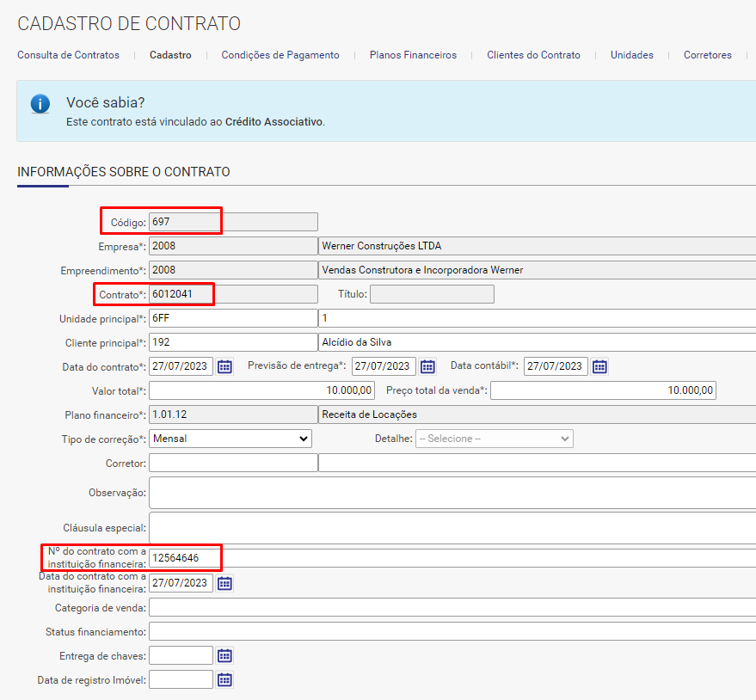756x700 pixels.
Task: Open Condições de Pagamento tab
Action: [280, 55]
